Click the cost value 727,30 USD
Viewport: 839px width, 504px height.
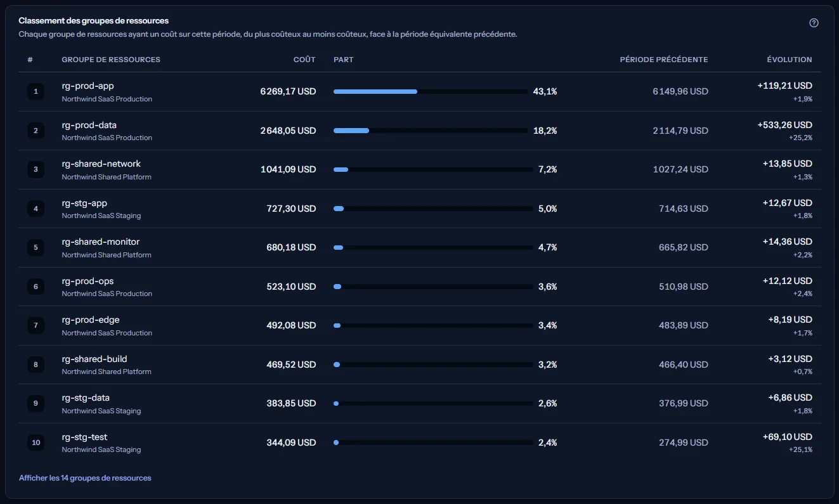[x=291, y=209]
